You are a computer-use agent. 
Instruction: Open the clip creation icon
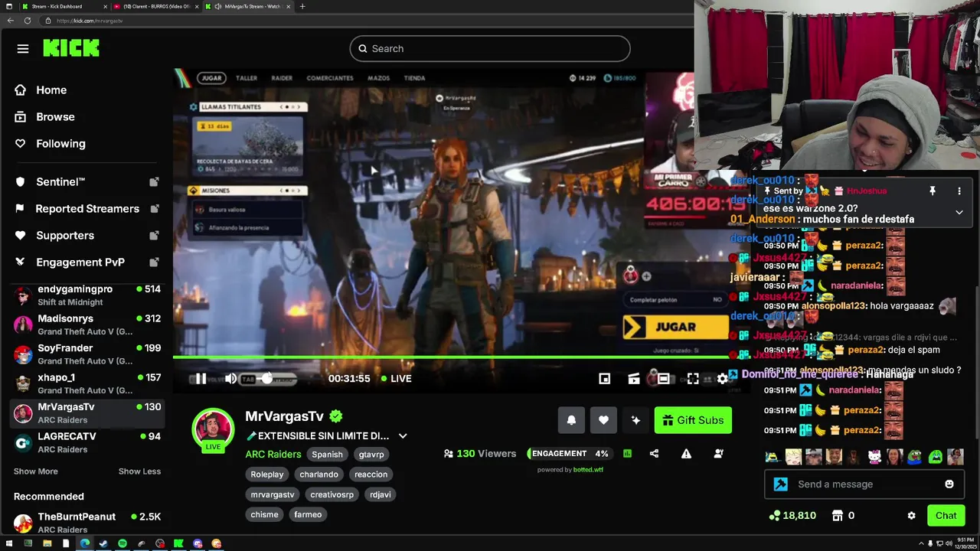[x=634, y=378]
